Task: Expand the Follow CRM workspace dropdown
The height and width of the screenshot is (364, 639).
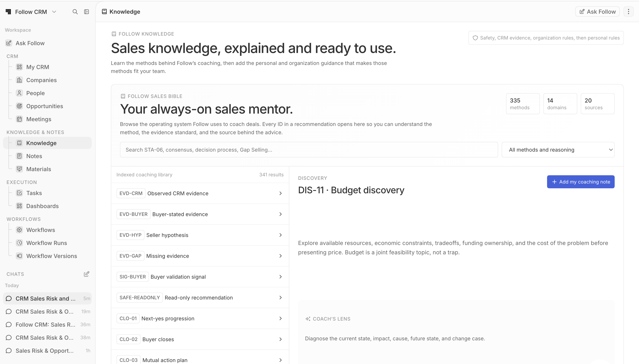Action: [x=54, y=12]
